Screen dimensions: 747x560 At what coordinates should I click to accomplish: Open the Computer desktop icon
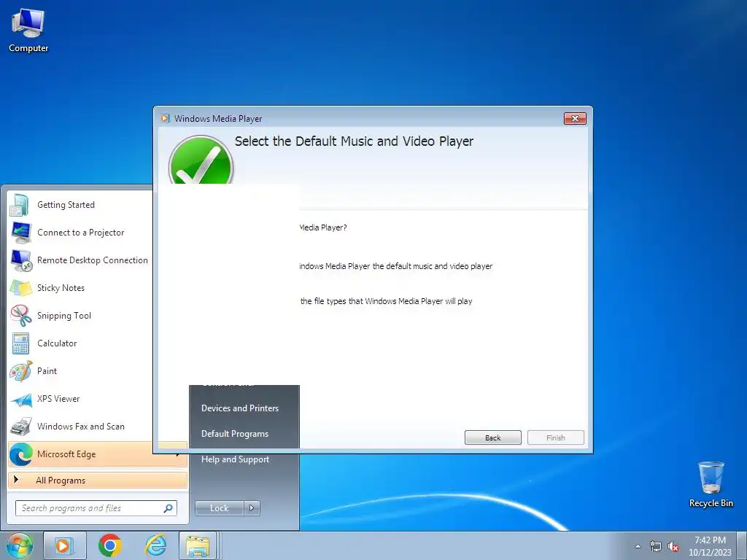[28, 30]
